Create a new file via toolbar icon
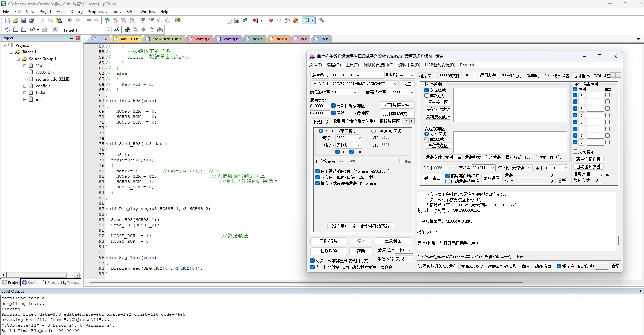 point(7,20)
